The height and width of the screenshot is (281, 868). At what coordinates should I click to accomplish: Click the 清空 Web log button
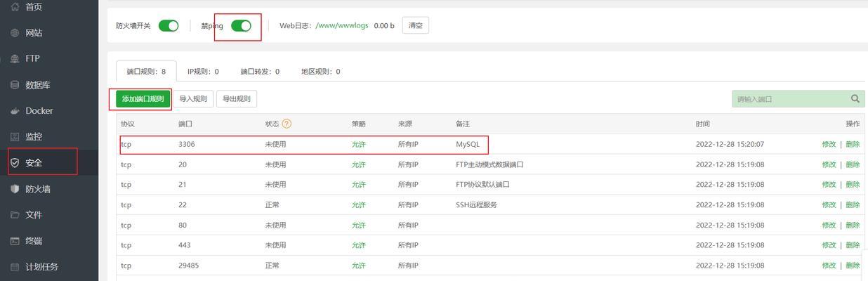click(416, 26)
